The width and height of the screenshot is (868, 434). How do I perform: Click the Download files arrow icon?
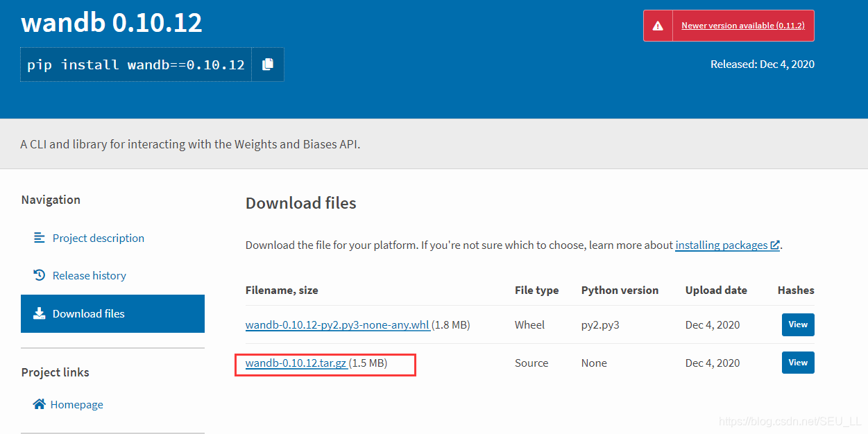(x=39, y=313)
